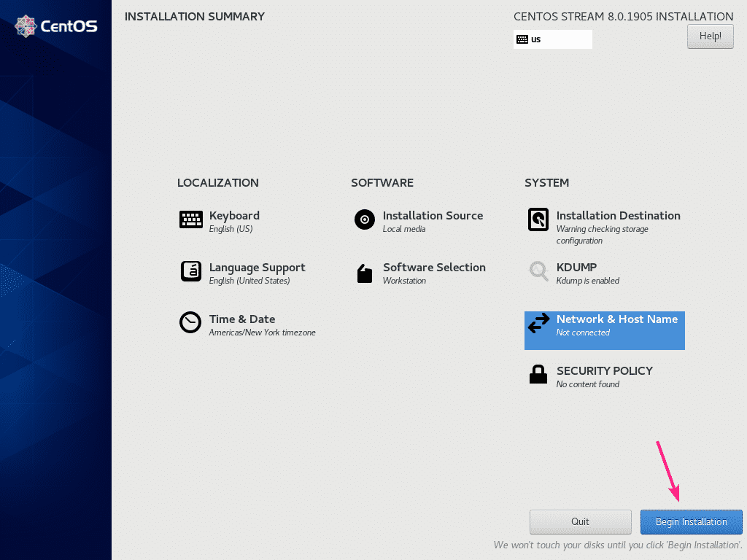Click the Software Selection package icon
The height and width of the screenshot is (560, 747).
tap(364, 273)
